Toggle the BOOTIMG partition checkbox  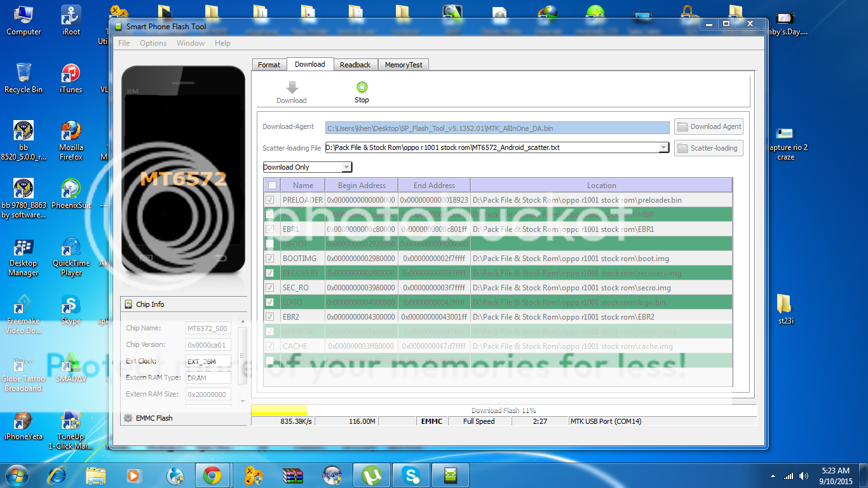[x=270, y=259]
